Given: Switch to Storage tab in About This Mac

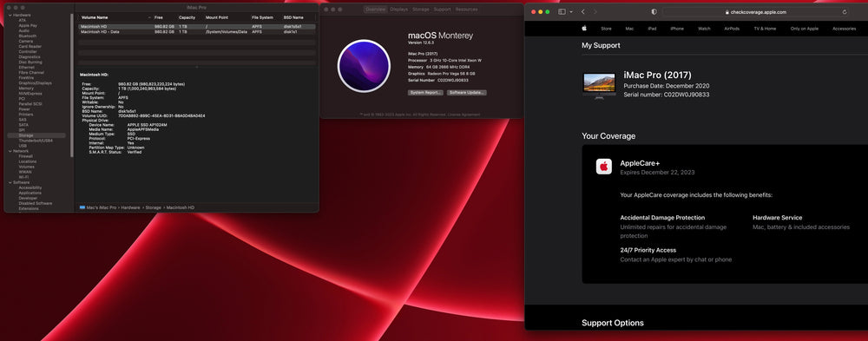Looking at the screenshot, I should coord(421,10).
